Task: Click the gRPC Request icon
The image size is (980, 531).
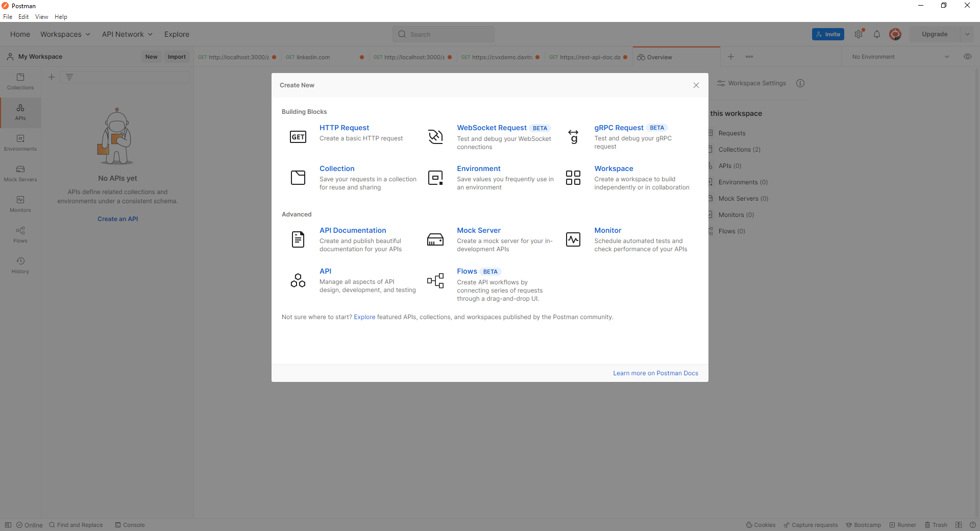Action: tap(573, 137)
